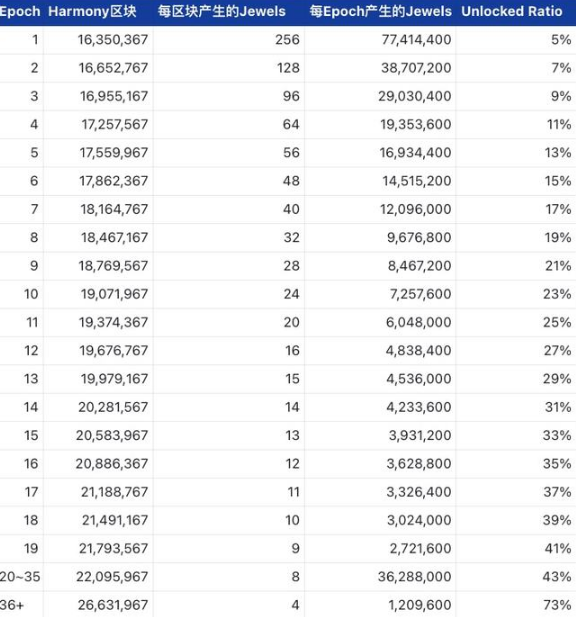Click the 77,414,400 Jewels cell
The image size is (576, 617).
pos(417,40)
